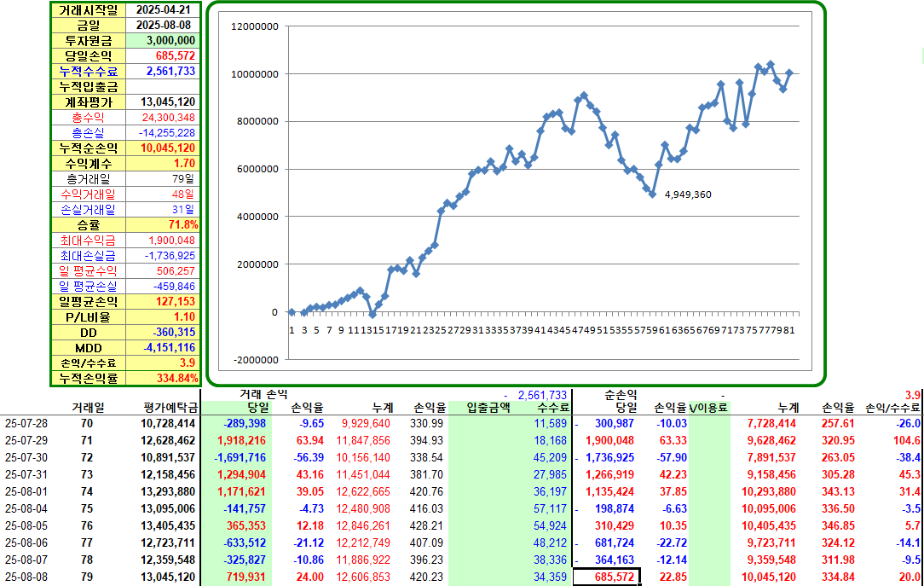924x586 pixels.
Task: Click the date cell 25-08-01
Action: click(x=26, y=491)
